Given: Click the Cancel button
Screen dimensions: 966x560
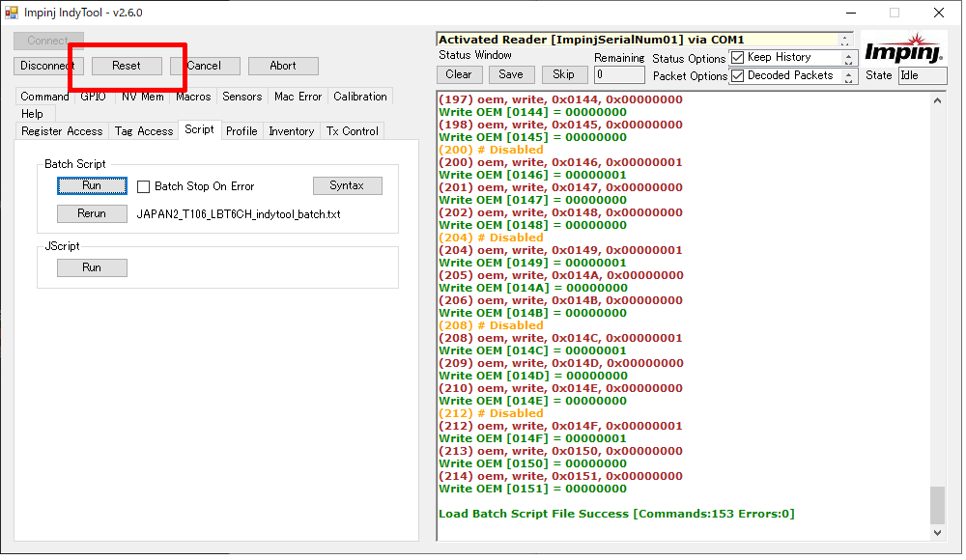Looking at the screenshot, I should pyautogui.click(x=205, y=66).
